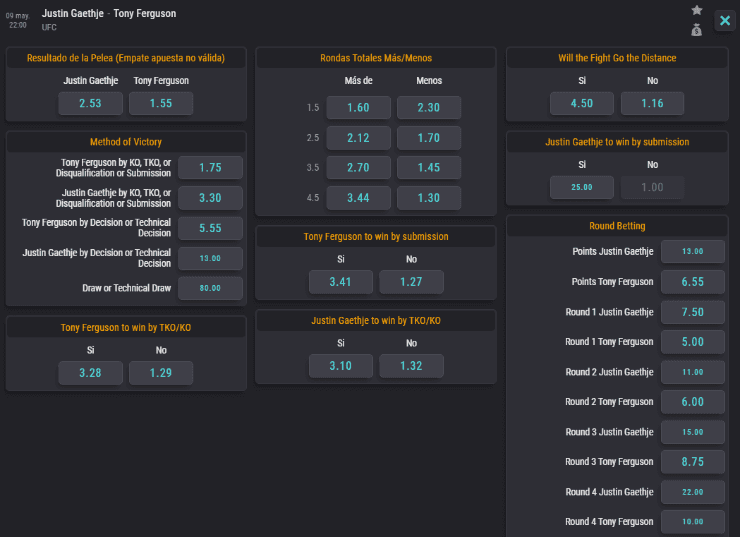Mark the Gaethje–Ferguson fight as favorite
This screenshot has height=537, width=740.
pyautogui.click(x=697, y=10)
